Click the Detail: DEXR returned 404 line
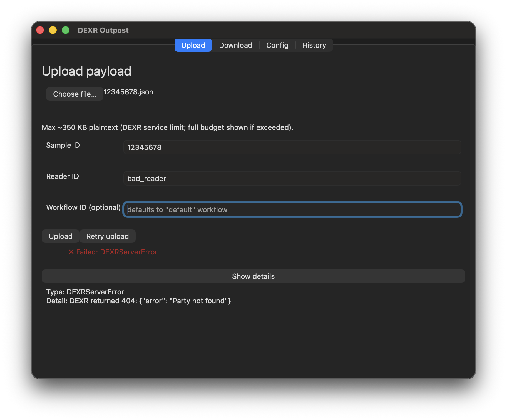 (x=138, y=301)
